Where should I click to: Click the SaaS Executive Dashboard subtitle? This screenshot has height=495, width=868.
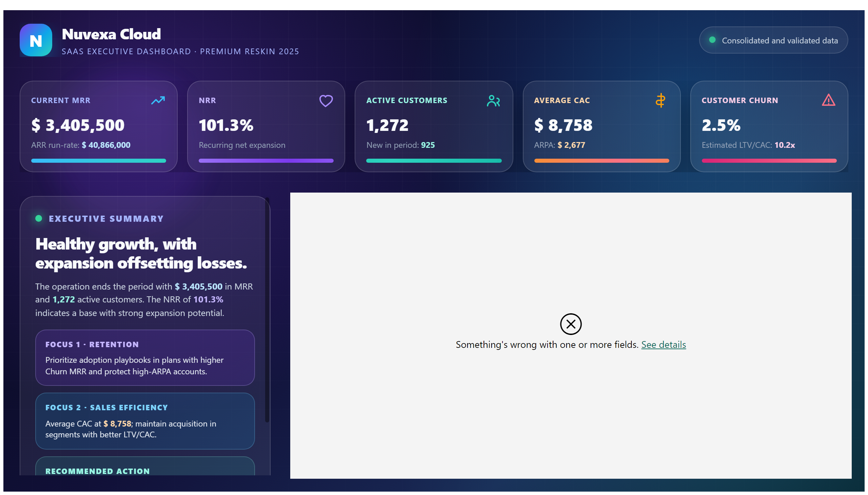point(180,51)
